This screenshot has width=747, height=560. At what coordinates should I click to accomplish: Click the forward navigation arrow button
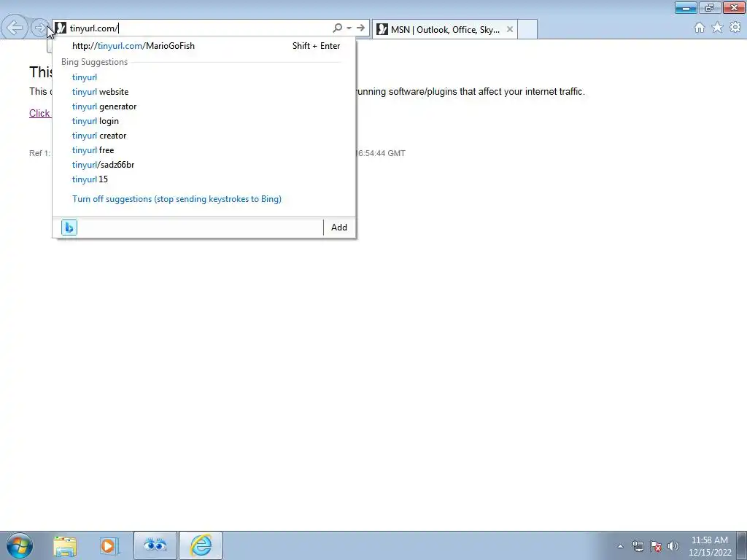39,28
